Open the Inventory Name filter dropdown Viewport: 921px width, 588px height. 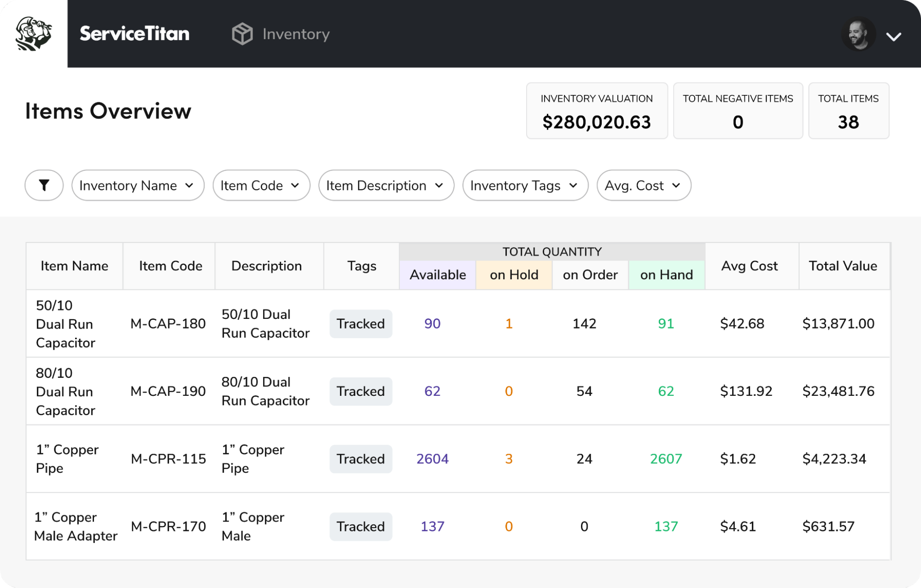pyautogui.click(x=137, y=185)
